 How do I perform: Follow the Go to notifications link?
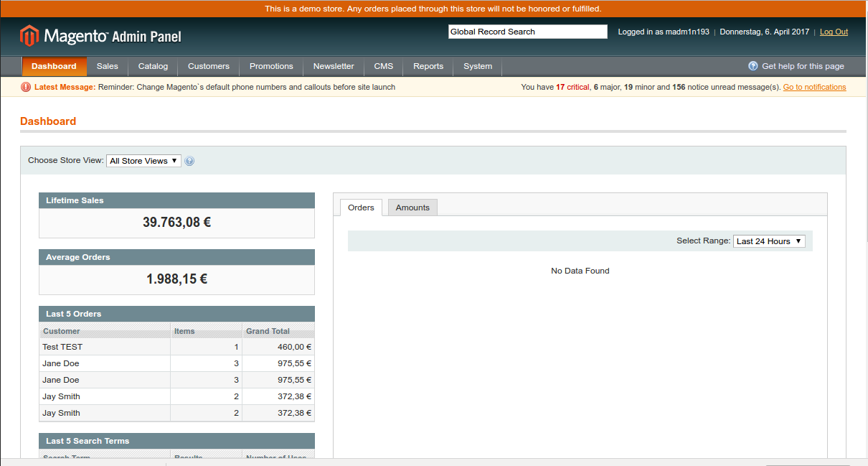[814, 87]
